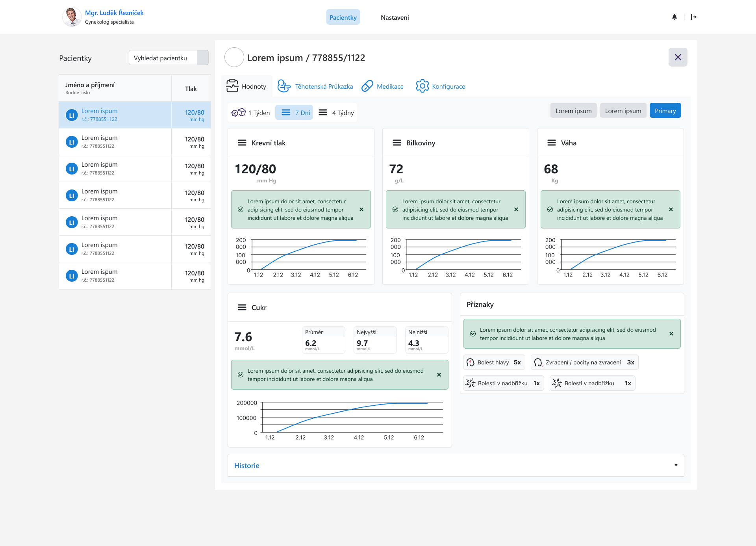This screenshot has height=546, width=756.
Task: Click the logout arrow icon
Action: click(693, 17)
